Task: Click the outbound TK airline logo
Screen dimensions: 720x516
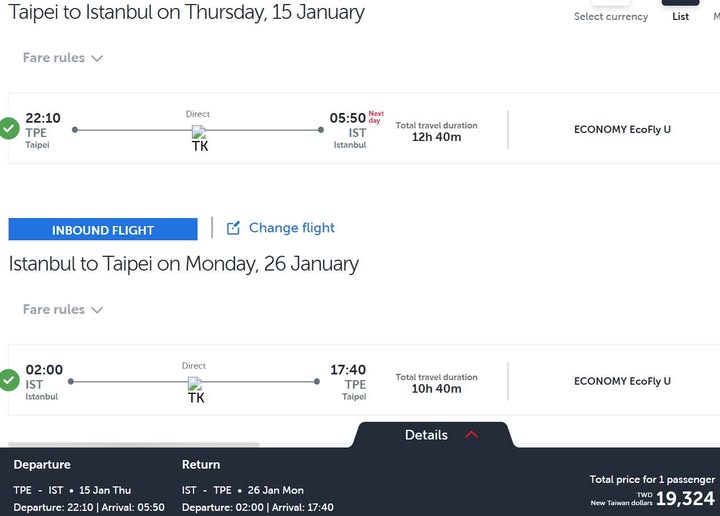Action: pyautogui.click(x=199, y=139)
